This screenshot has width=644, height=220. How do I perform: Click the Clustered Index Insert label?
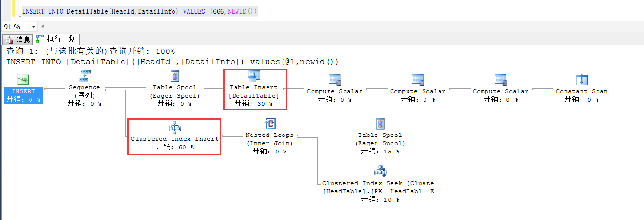(174, 139)
